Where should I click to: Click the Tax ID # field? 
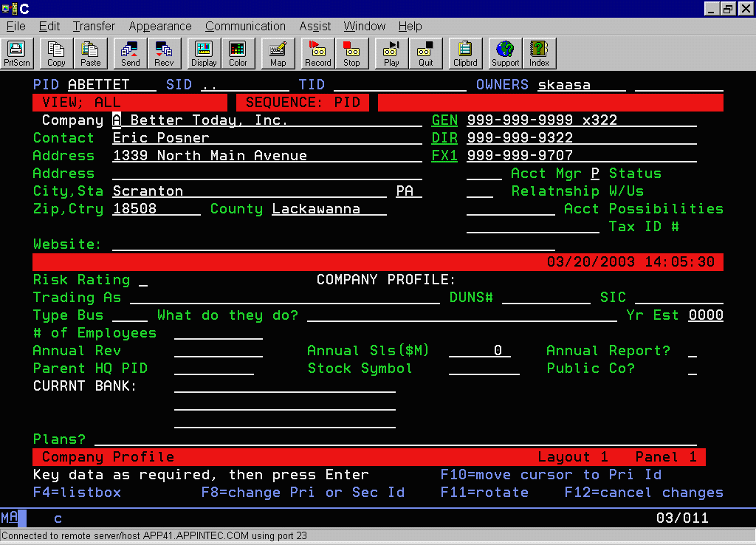[x=533, y=227]
